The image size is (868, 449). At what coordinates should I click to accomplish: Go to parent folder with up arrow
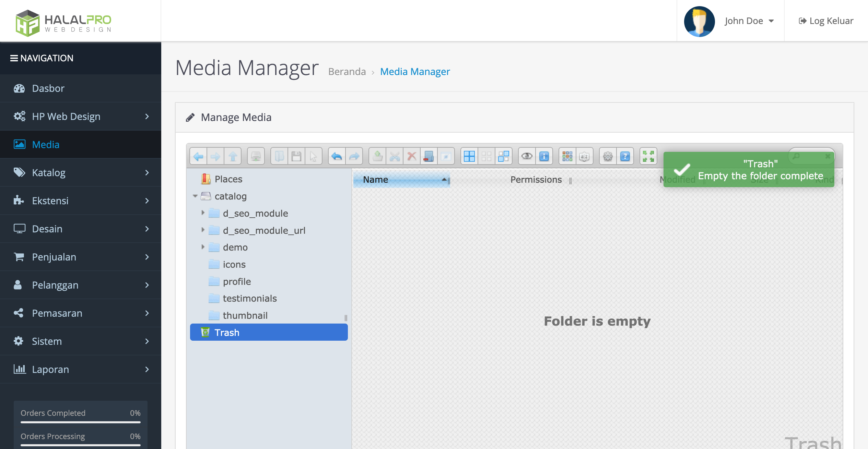coord(233,156)
